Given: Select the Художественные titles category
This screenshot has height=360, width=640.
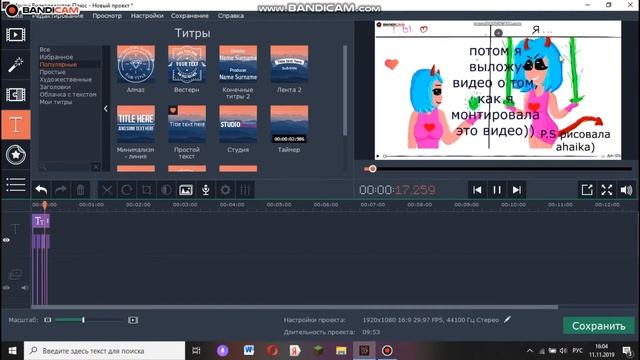Looking at the screenshot, I should coord(65,80).
